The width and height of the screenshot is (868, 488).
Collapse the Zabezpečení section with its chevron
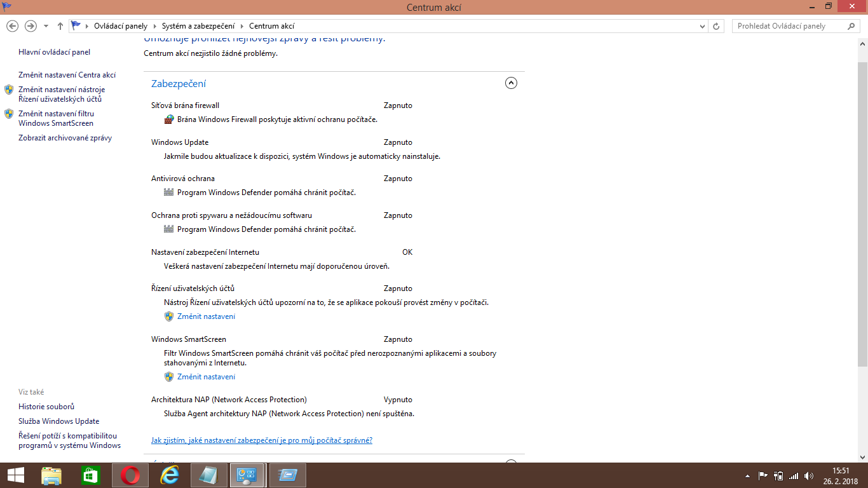click(x=511, y=83)
